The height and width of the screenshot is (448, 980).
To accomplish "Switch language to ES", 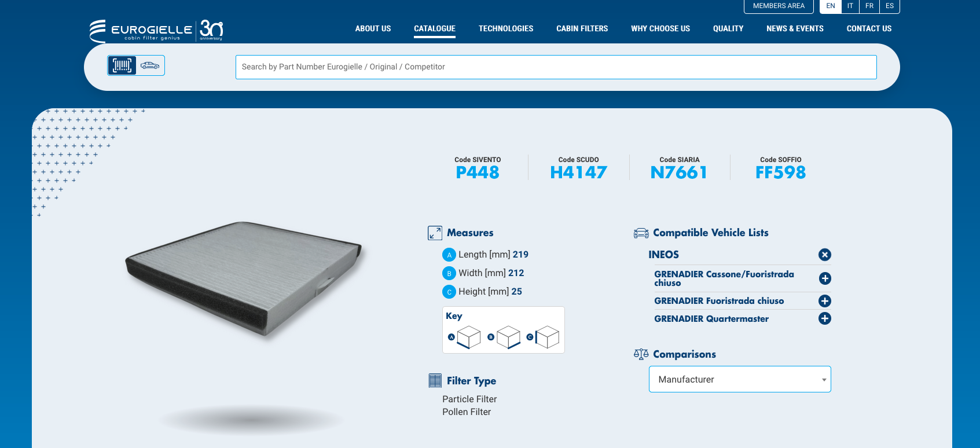I will coord(889,6).
